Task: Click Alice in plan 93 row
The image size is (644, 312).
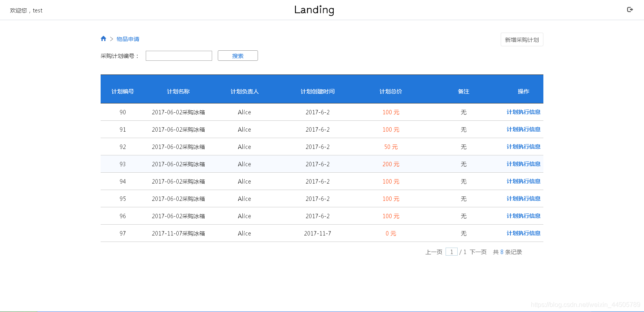Action: tap(244, 164)
